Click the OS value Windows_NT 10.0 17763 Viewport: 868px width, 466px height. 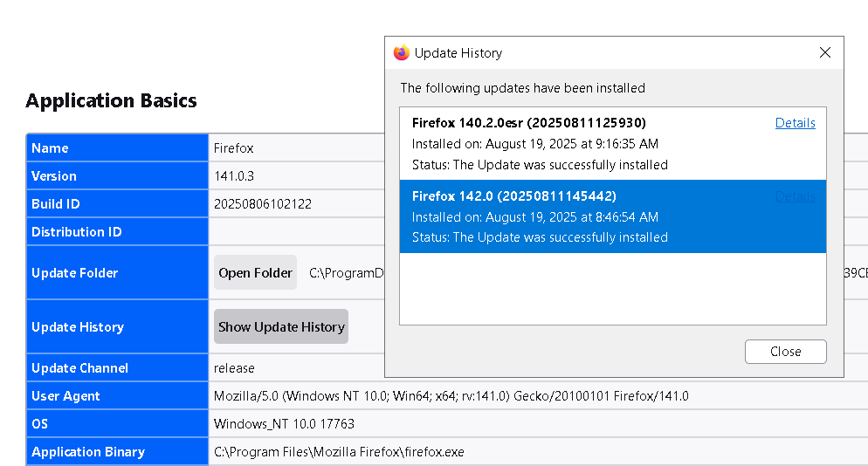284,424
